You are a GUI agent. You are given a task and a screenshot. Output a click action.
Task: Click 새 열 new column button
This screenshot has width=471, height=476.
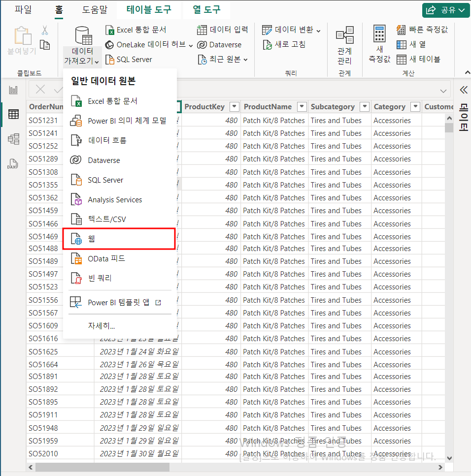point(411,44)
